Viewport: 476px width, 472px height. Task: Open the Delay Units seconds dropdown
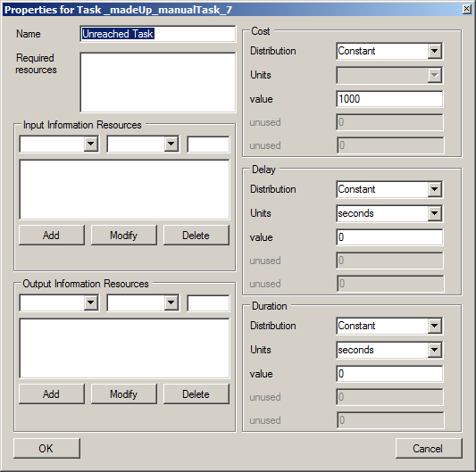click(389, 213)
